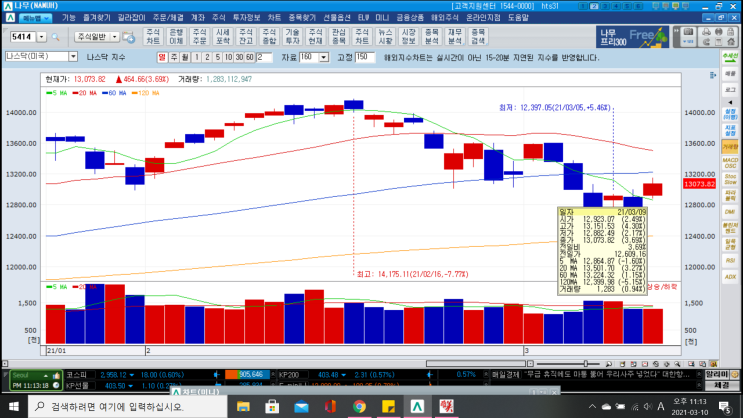Click the 체결 button at bottom right
This screenshot has height=418, width=743.
tap(722, 385)
